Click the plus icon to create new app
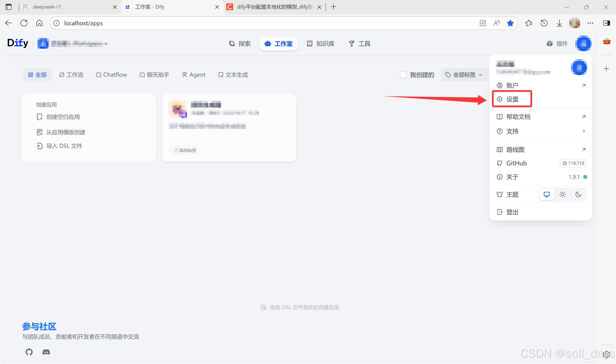The width and height of the screenshot is (616, 364). click(x=606, y=68)
